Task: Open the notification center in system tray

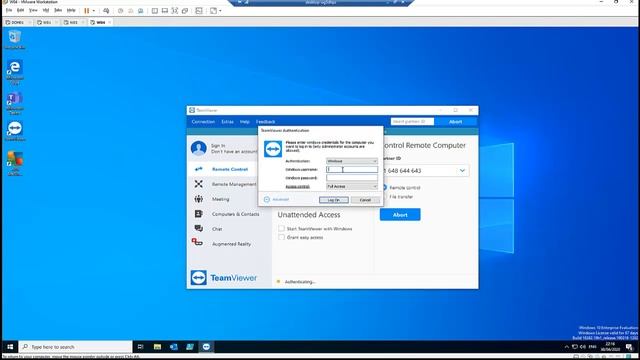Action: 629,347
